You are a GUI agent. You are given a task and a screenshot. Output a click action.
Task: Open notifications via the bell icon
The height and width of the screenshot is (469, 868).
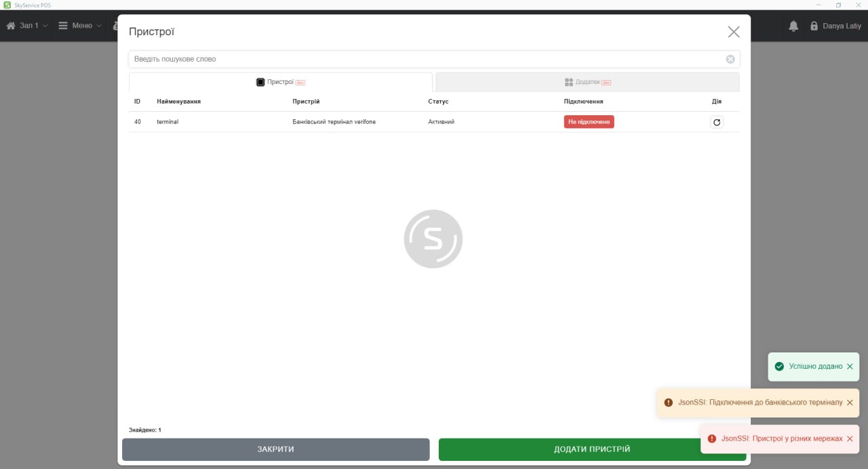793,26
